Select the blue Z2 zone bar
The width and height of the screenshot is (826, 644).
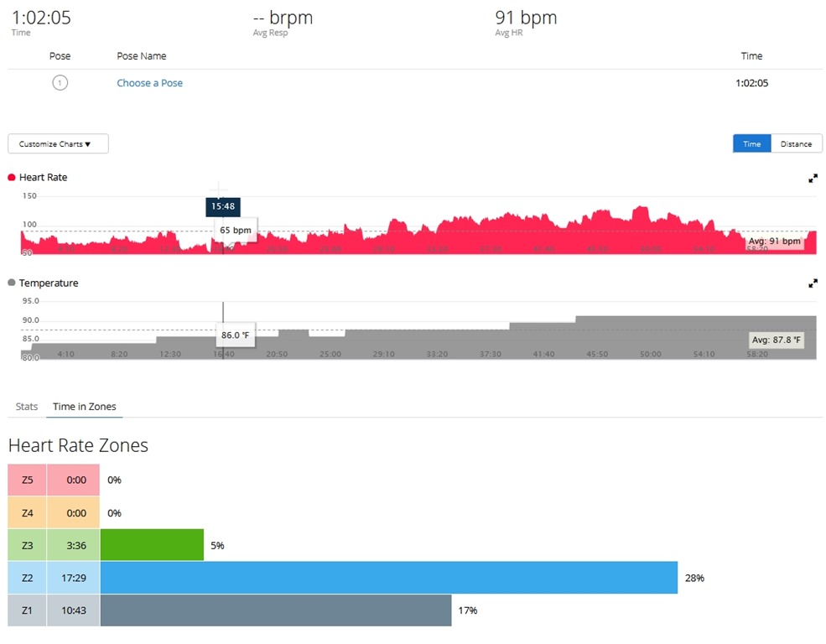(x=388, y=578)
